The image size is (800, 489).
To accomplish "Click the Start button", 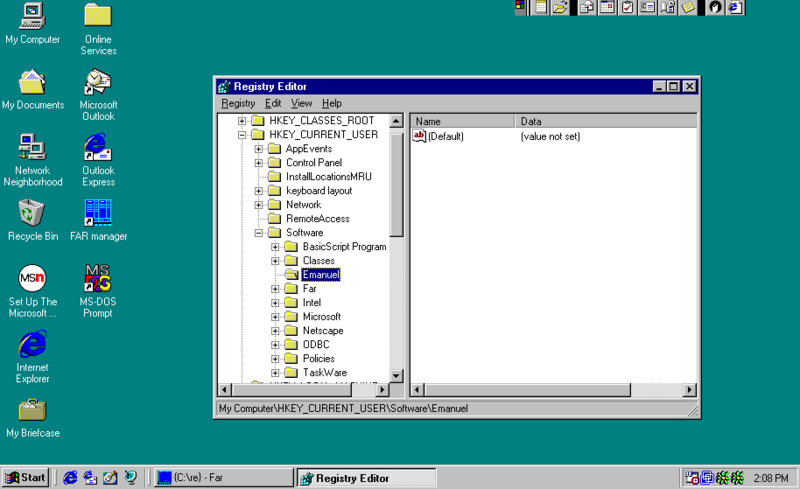I will tap(26, 478).
